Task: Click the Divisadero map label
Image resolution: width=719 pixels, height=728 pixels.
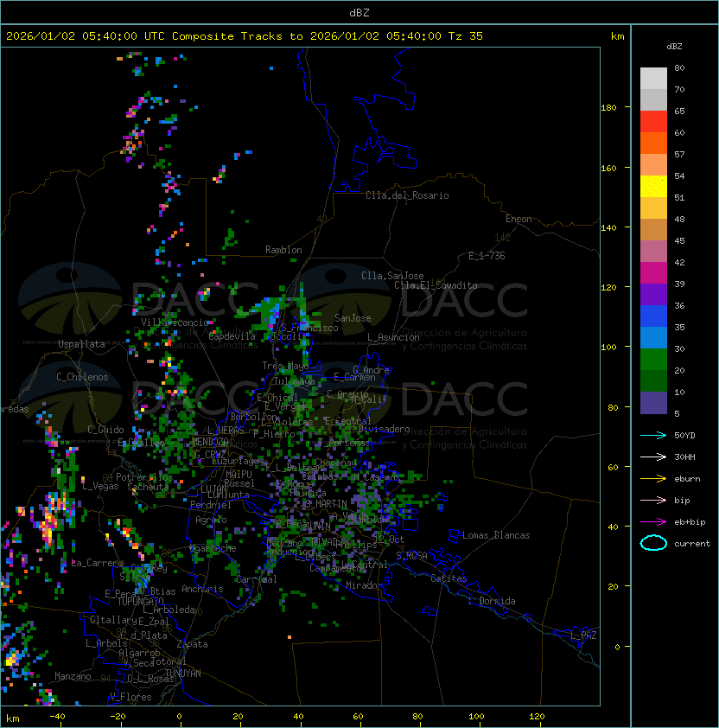Action: pyautogui.click(x=384, y=429)
